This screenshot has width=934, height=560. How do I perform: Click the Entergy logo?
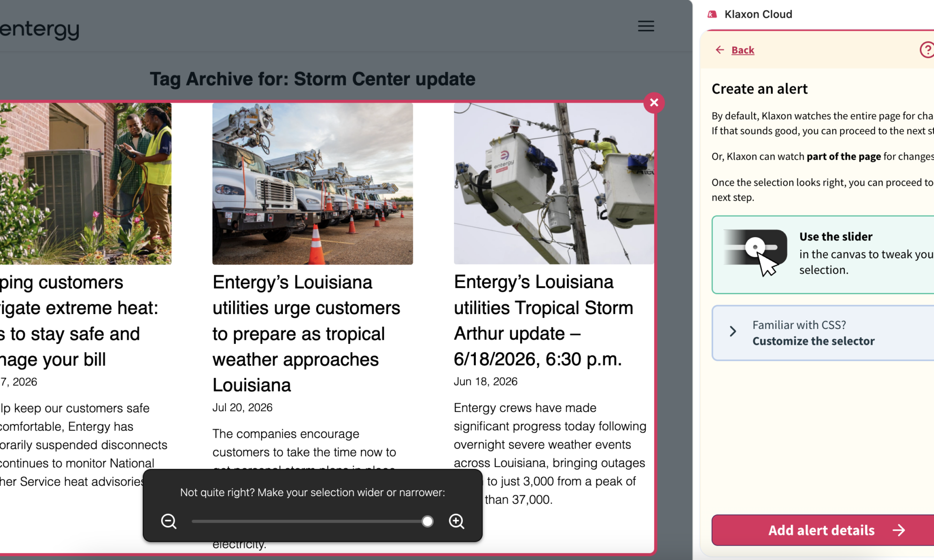coord(40,30)
